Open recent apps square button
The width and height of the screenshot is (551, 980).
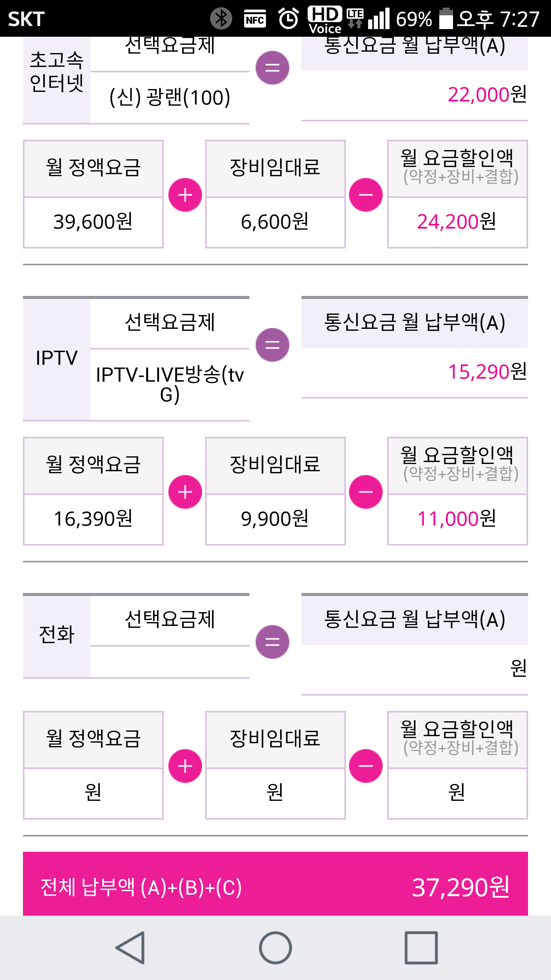(421, 948)
